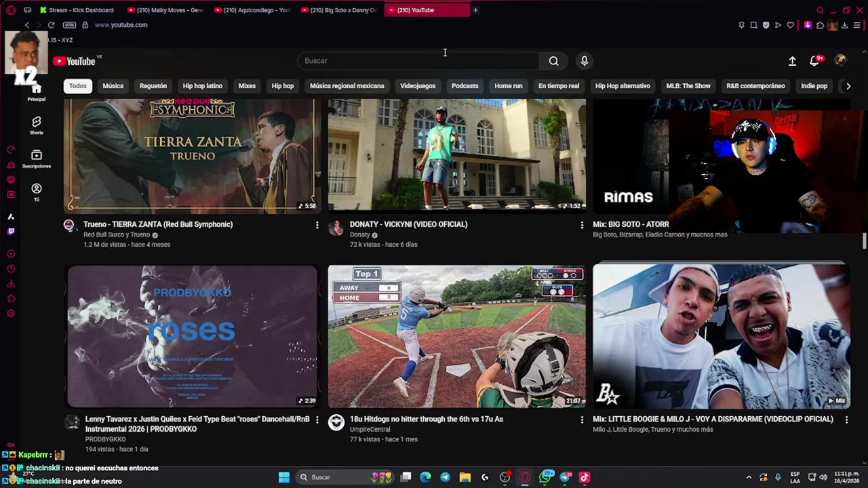
Task: Open more options for LITTLE BOOGIE mix
Action: (x=846, y=420)
